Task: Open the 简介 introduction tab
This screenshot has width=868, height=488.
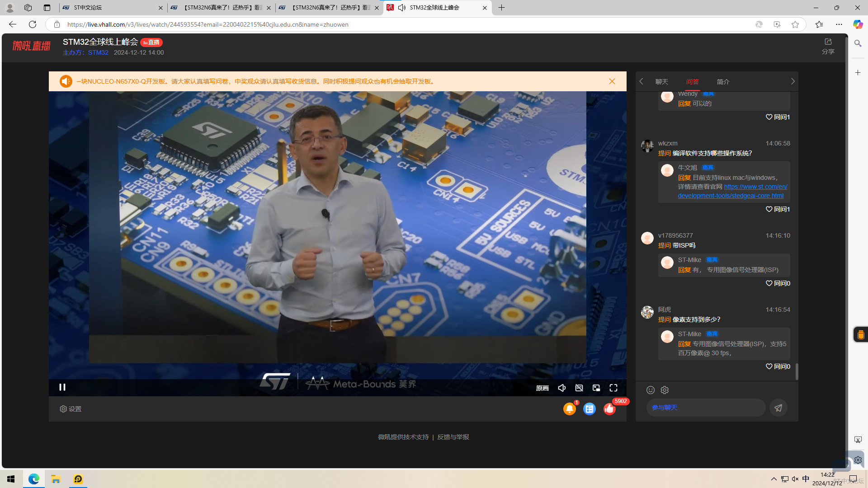Action: pos(723,82)
